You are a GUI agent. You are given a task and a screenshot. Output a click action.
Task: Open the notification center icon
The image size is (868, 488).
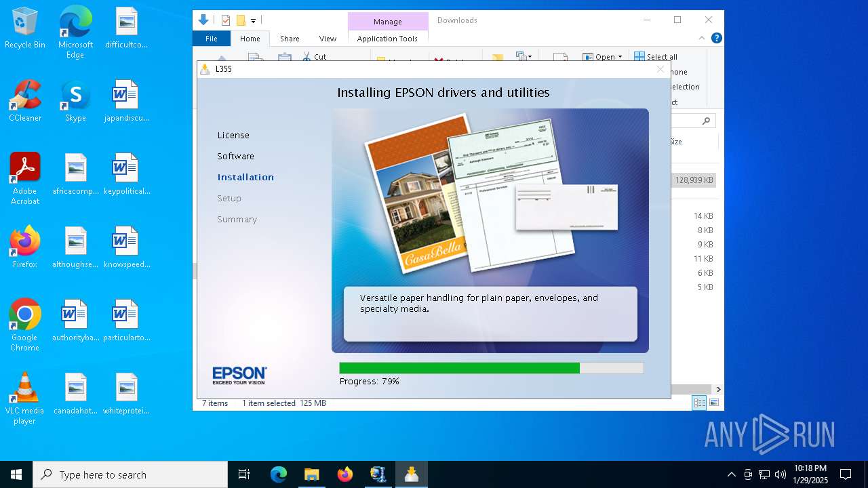tap(846, 474)
